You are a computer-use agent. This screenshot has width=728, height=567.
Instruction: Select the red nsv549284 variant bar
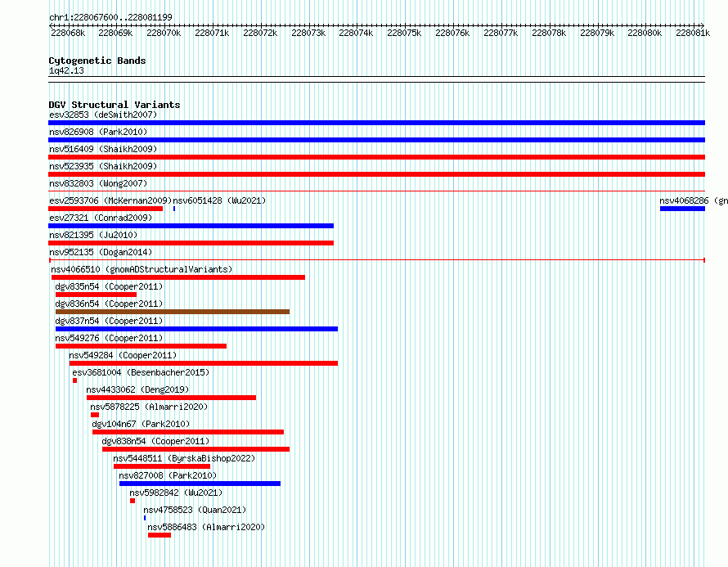pyautogui.click(x=204, y=363)
